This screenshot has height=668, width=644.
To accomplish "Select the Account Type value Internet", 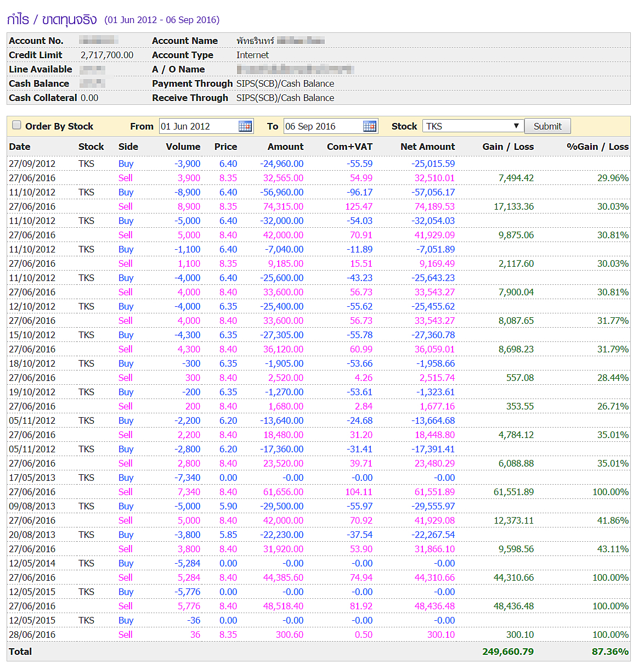I will 252,55.
